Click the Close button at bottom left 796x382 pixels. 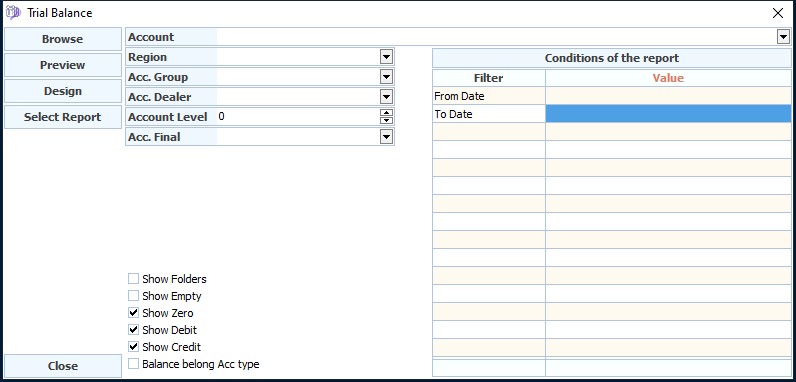pos(62,366)
